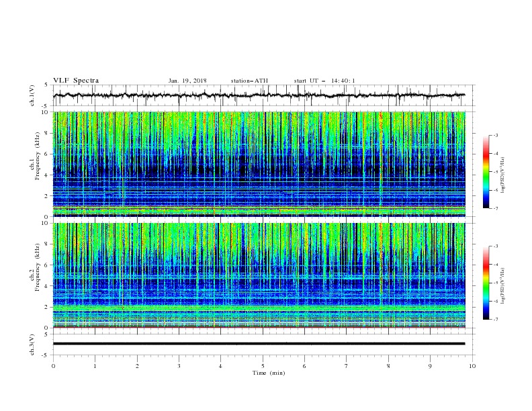
Task: Click the lower color bar log(PSD) label
Action: pyautogui.click(x=502, y=286)
